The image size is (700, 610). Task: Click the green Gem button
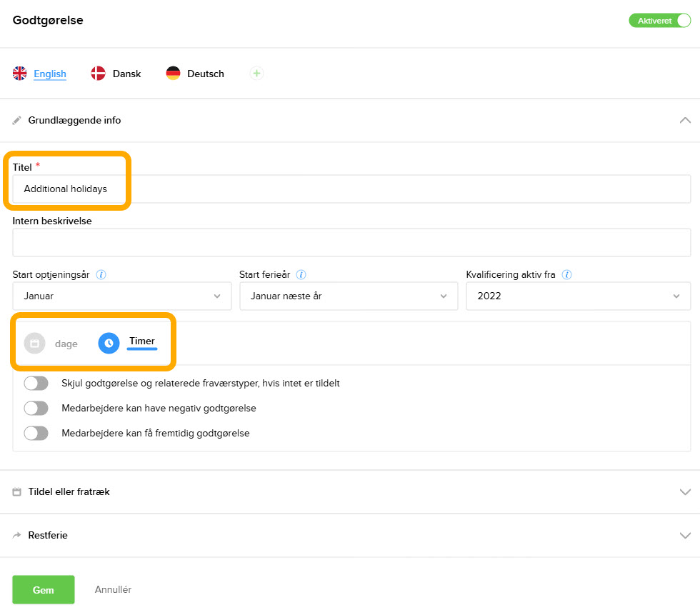tap(44, 590)
